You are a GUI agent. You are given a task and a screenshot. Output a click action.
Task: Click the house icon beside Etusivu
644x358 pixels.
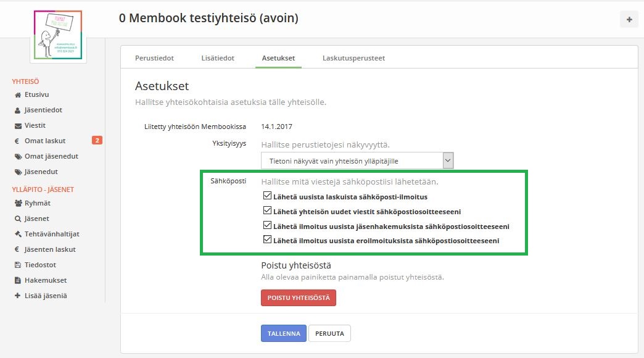(18, 95)
